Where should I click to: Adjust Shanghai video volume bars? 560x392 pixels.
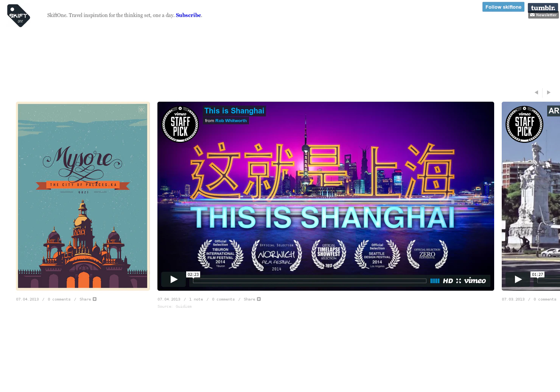435,281
